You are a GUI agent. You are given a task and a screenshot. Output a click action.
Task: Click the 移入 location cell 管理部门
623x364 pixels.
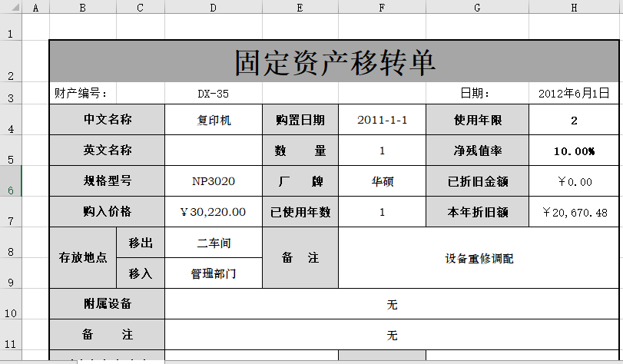click(x=213, y=273)
